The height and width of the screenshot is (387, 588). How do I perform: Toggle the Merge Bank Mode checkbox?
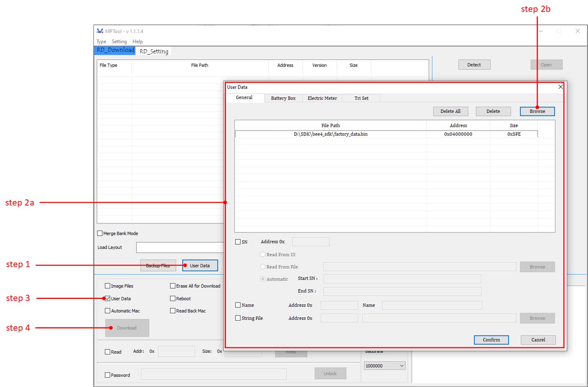point(100,233)
